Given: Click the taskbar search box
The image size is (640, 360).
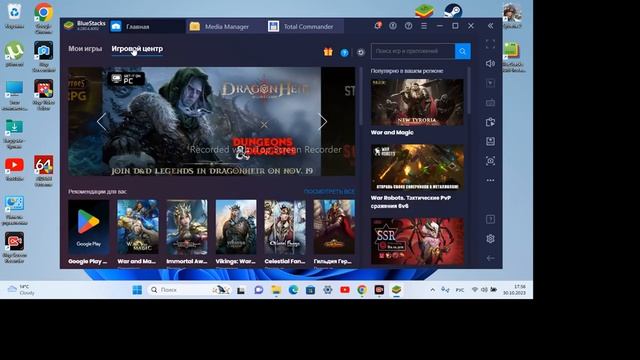Looking at the screenshot, I should pyautogui.click(x=189, y=290).
